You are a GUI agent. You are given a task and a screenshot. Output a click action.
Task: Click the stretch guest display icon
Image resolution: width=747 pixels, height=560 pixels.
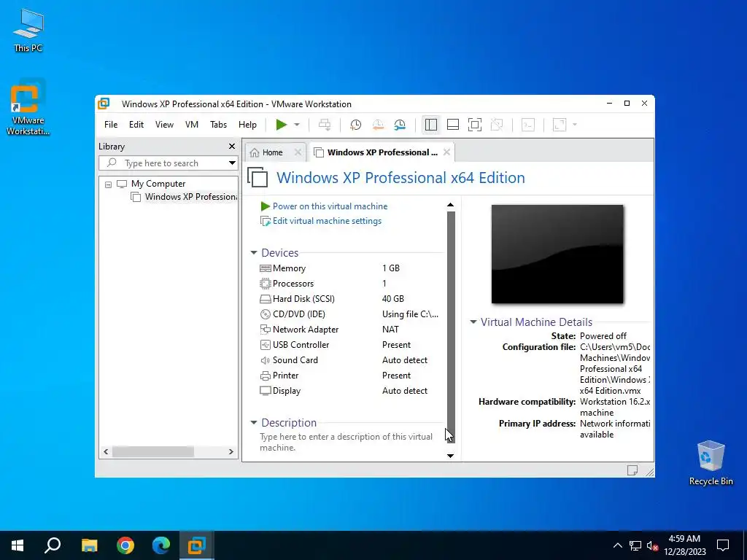(560, 125)
